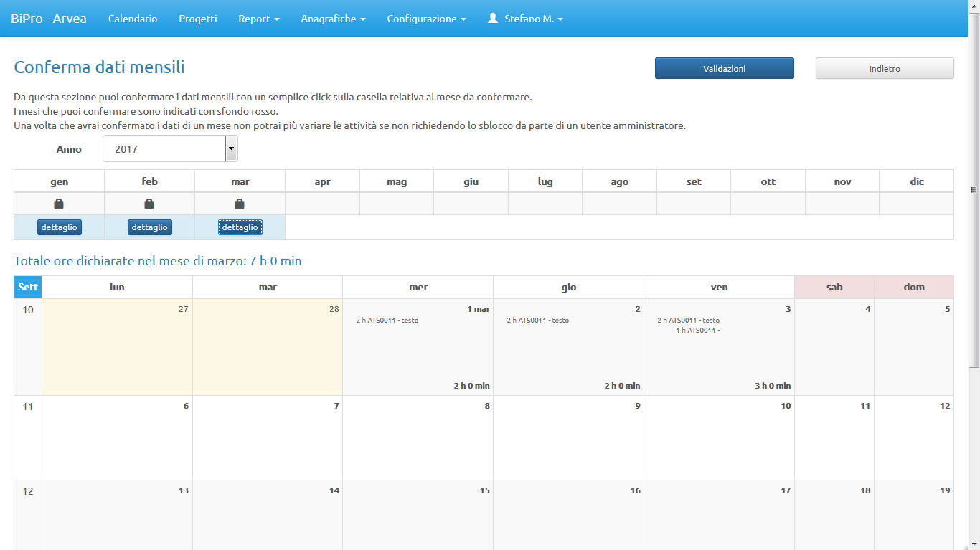980x550 pixels.
Task: Show dettaglio for gennaio
Action: click(59, 227)
